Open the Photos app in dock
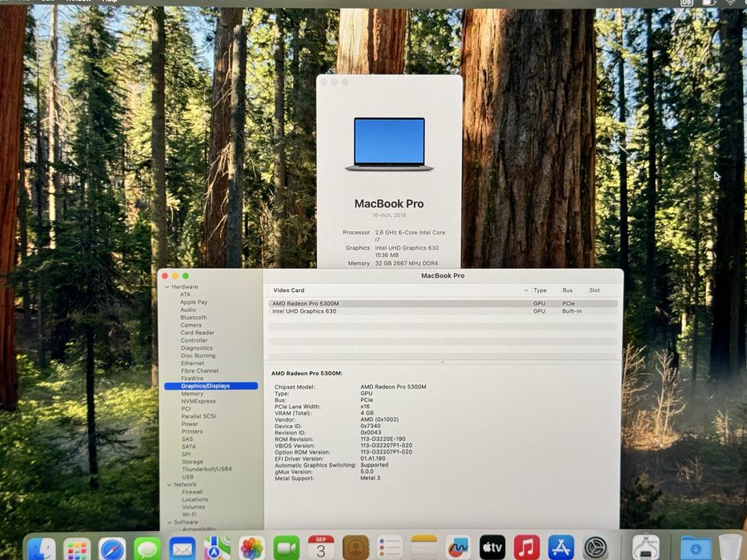This screenshot has height=560, width=747. click(252, 548)
